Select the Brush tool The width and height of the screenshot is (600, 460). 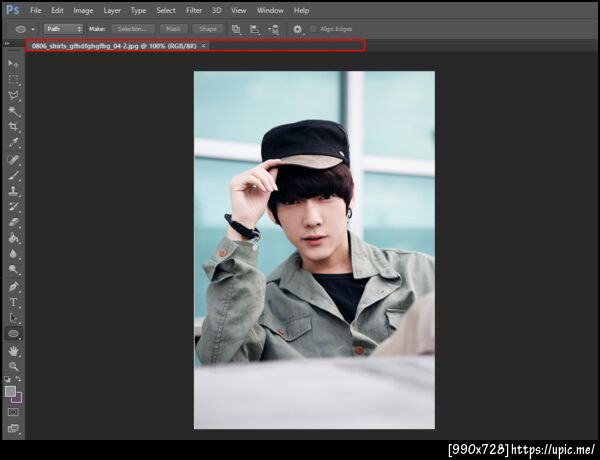(x=13, y=175)
